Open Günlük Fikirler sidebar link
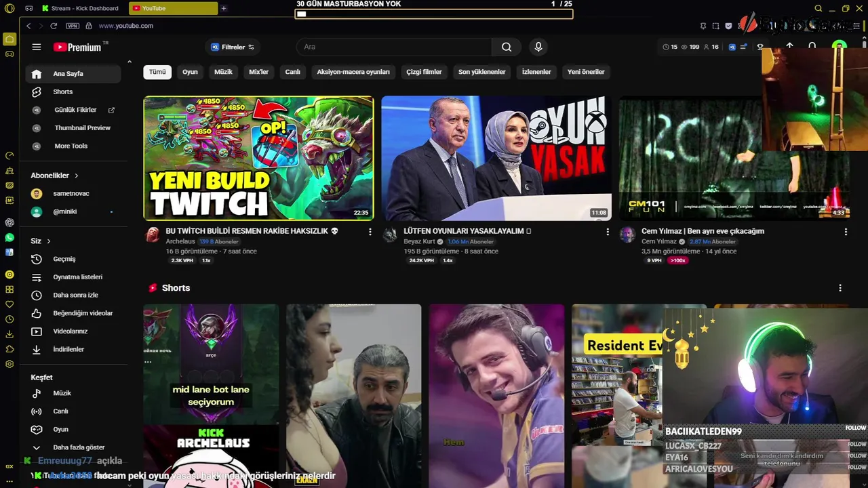Viewport: 868px width, 488px height. point(73,110)
